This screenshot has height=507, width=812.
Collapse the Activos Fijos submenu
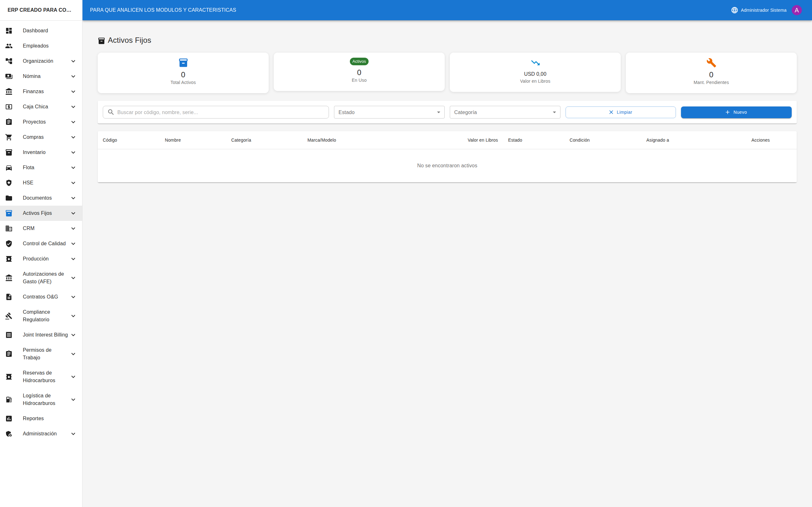tap(73, 213)
